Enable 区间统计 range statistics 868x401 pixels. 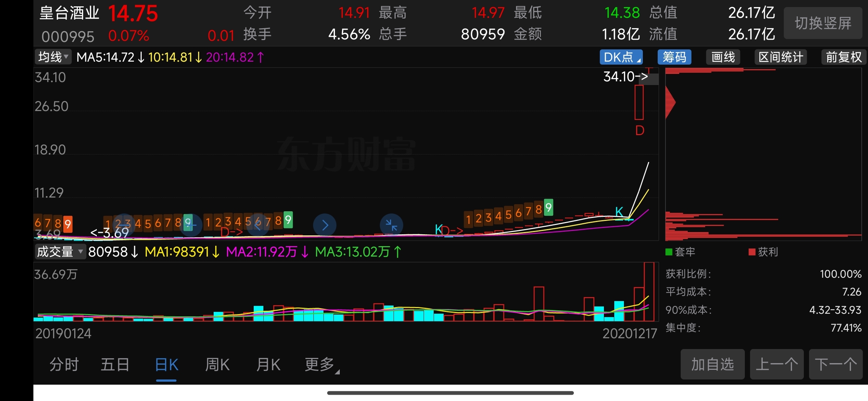[780, 57]
